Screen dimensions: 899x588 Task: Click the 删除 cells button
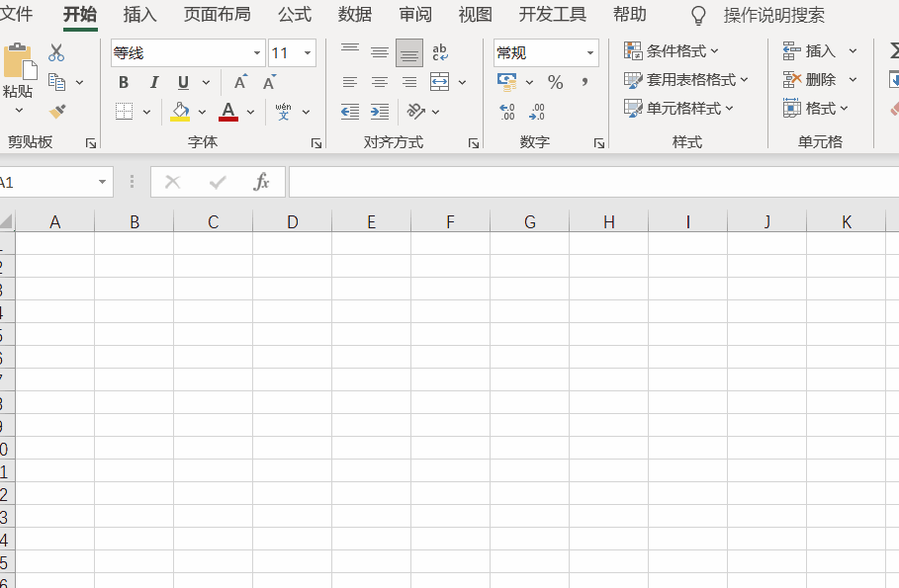[809, 80]
